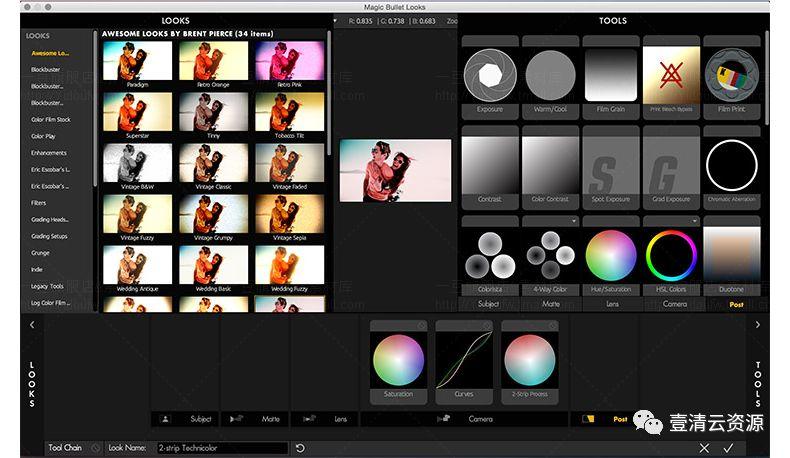The image size is (790, 458).
Task: Add the 4-Way Color tool
Action: [x=550, y=256]
